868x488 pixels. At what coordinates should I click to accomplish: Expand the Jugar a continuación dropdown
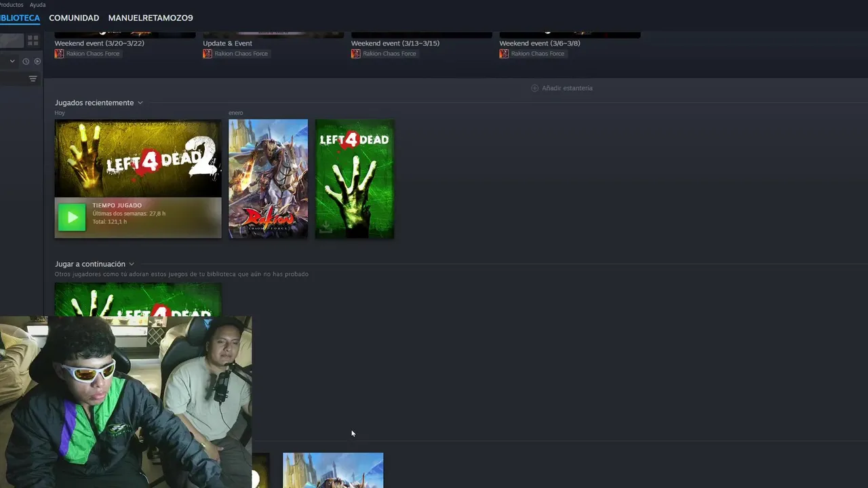point(132,264)
